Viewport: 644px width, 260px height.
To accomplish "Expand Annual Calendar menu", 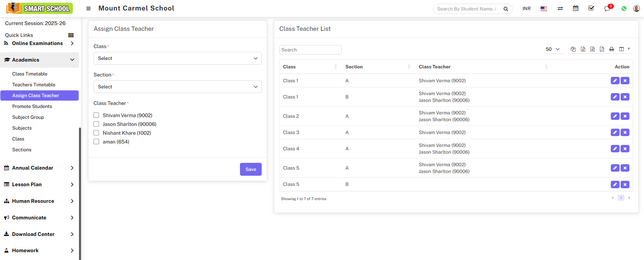I will click(40, 168).
